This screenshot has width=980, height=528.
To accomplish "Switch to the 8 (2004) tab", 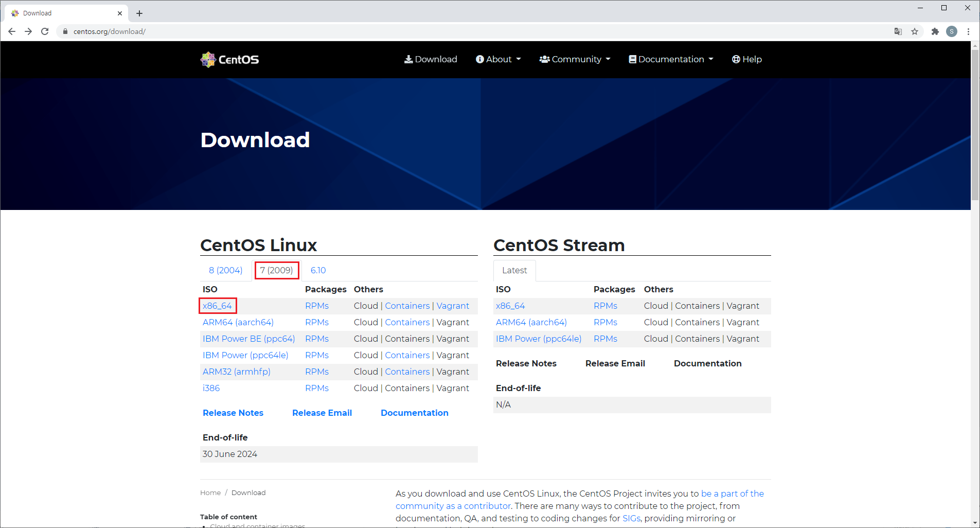I will tap(226, 270).
